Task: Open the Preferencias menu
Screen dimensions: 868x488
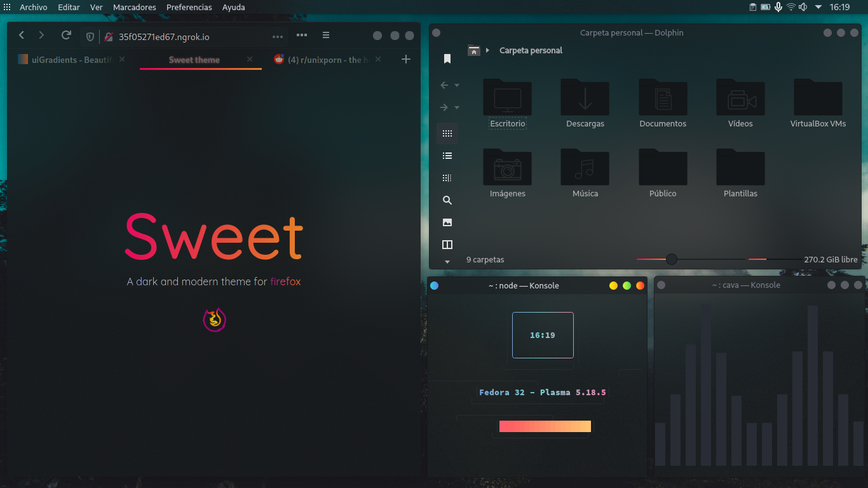Action: [x=189, y=7]
